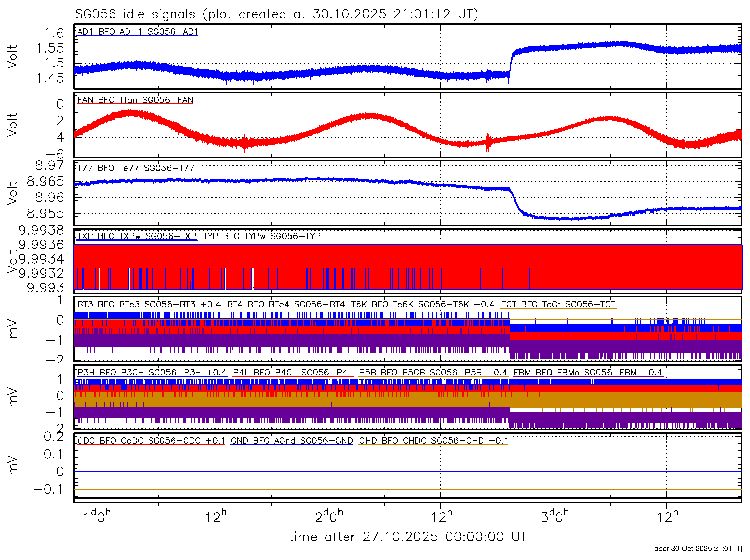The height and width of the screenshot is (560, 750).
Task: Click the FAN BFO Tfan SG056-FAN legend label
Action: tap(135, 100)
